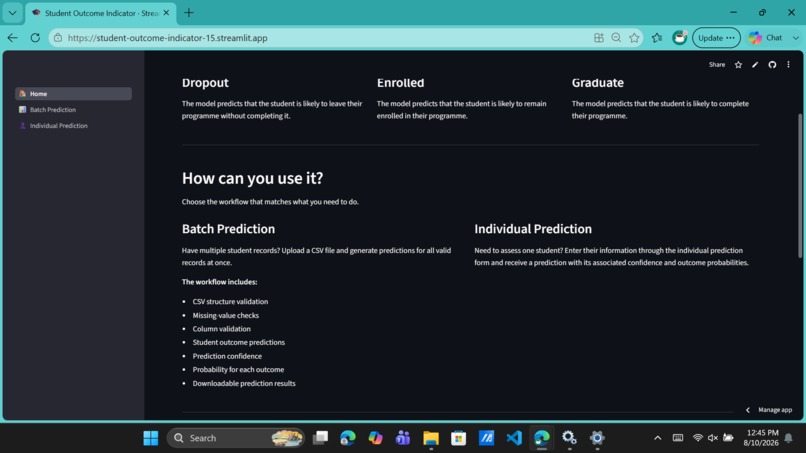
Task: Open Microsoft Store from taskbar
Action: coord(459,438)
